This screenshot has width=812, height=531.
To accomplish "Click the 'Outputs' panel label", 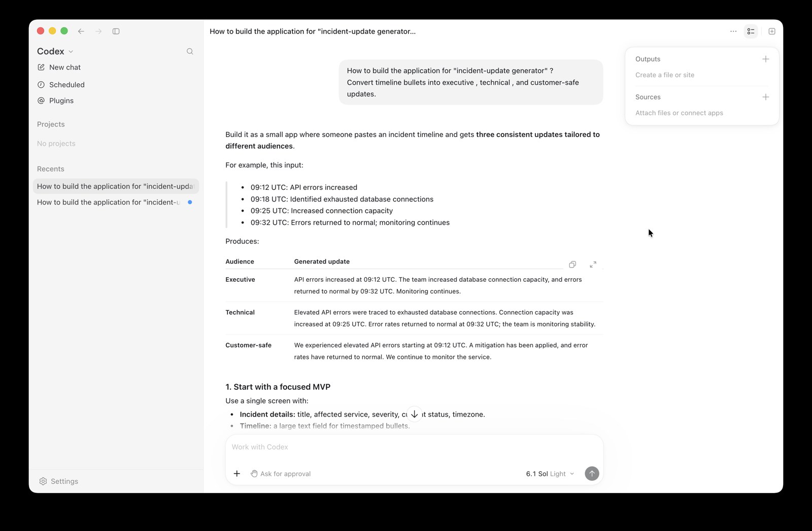I will coord(648,59).
